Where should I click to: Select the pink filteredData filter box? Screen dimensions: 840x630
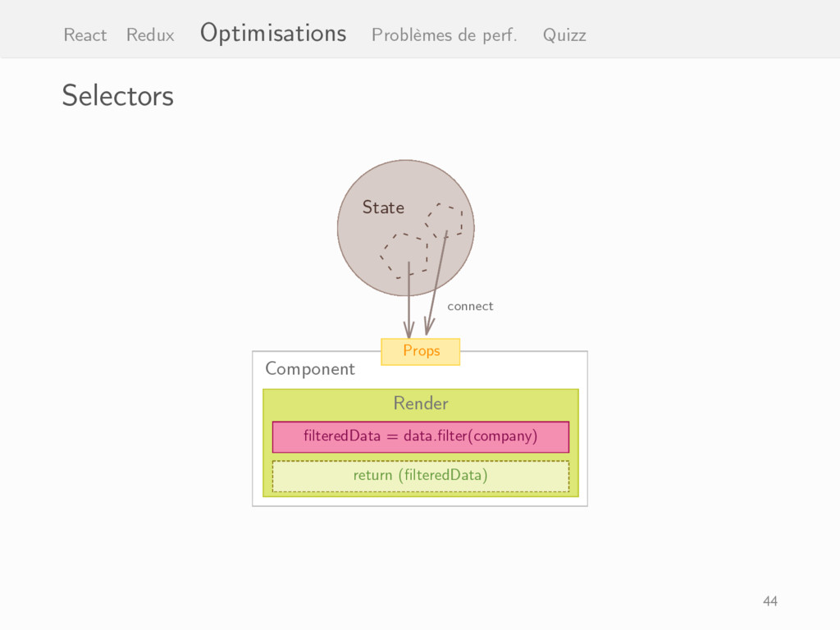point(421,436)
